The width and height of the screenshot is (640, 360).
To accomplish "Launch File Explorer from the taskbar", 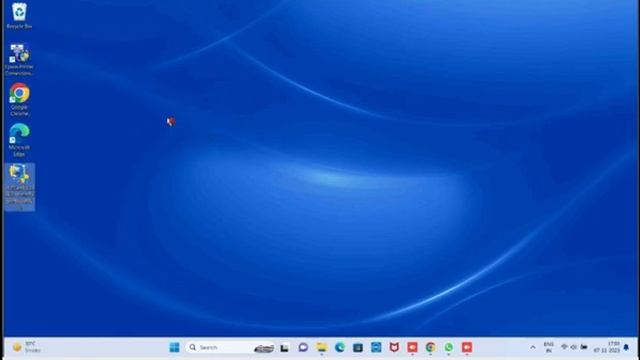I will coord(322,347).
